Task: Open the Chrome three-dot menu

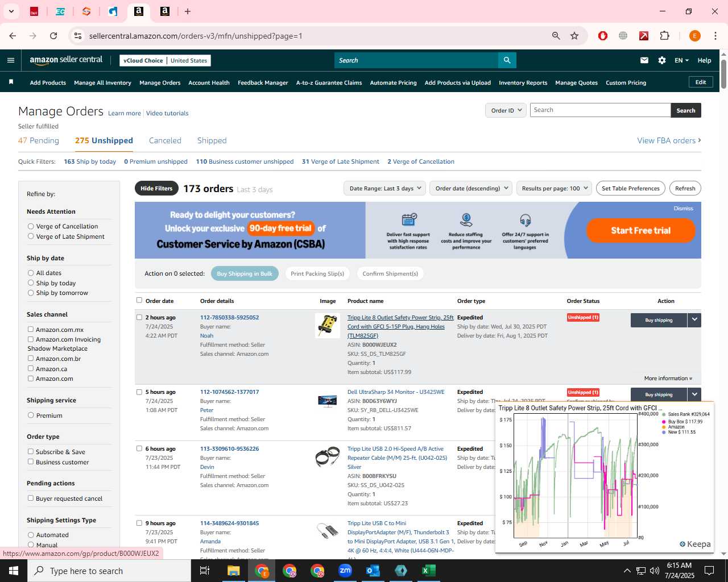Action: pos(715,36)
